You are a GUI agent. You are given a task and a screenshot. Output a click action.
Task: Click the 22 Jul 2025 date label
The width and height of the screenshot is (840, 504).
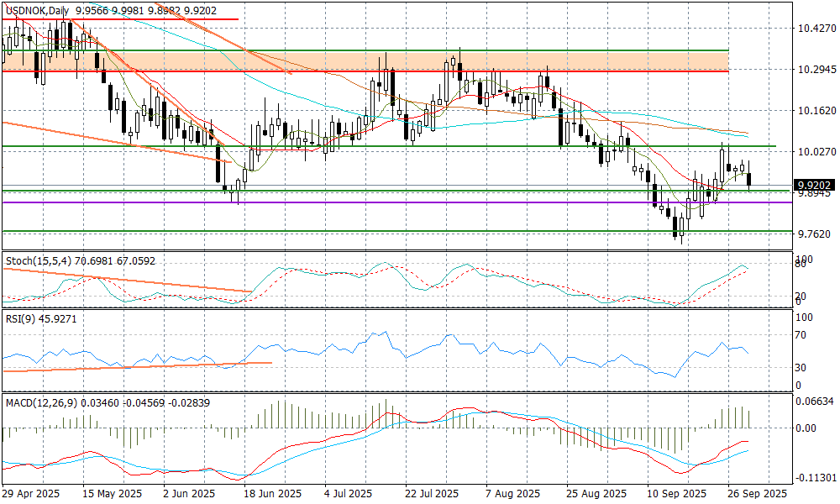(x=431, y=494)
